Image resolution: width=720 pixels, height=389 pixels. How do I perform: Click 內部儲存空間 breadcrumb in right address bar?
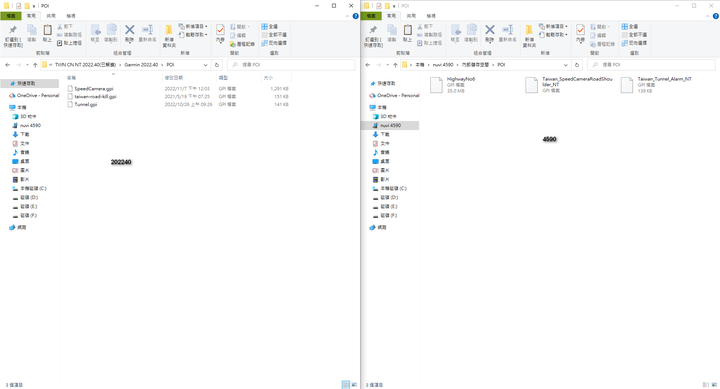point(475,65)
